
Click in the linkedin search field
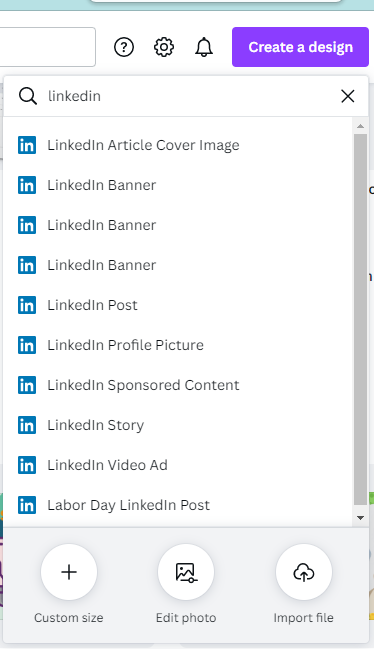[x=190, y=96]
